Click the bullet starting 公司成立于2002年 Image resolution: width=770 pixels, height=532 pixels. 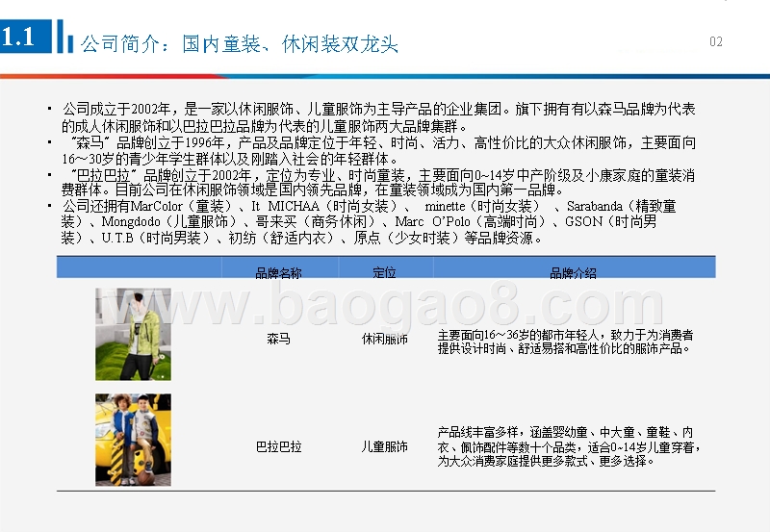(x=378, y=117)
